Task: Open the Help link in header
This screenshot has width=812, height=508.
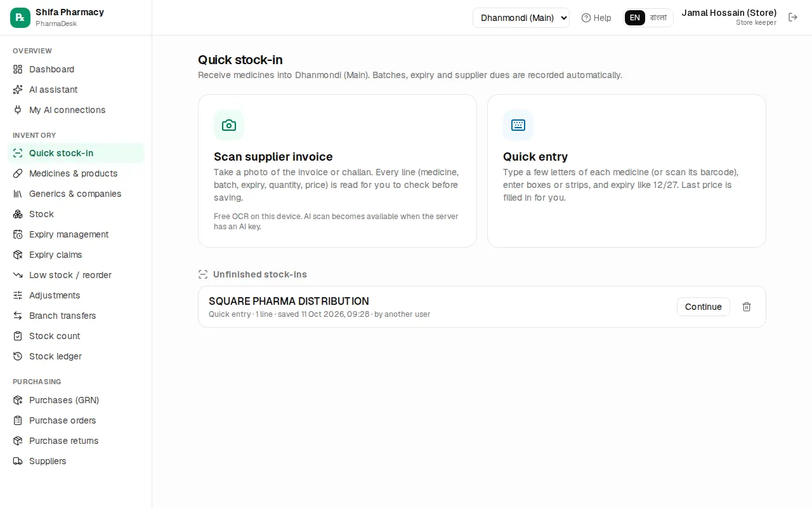Action: coord(596,18)
